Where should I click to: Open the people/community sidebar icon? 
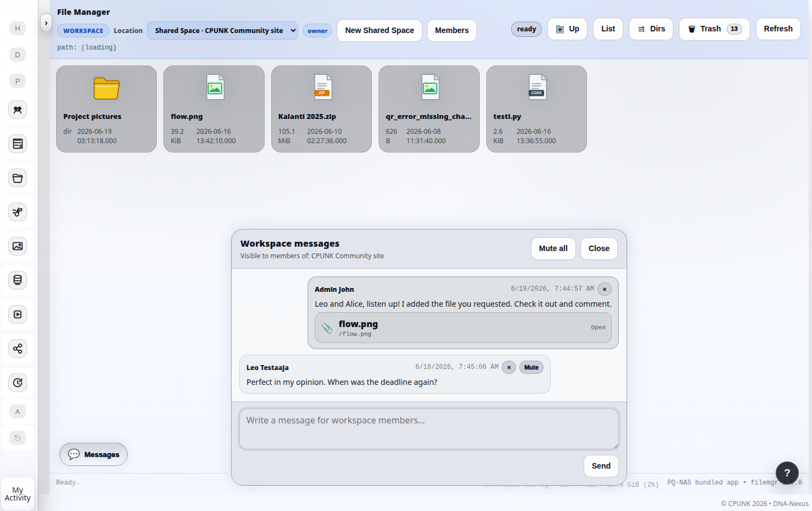pyautogui.click(x=18, y=110)
